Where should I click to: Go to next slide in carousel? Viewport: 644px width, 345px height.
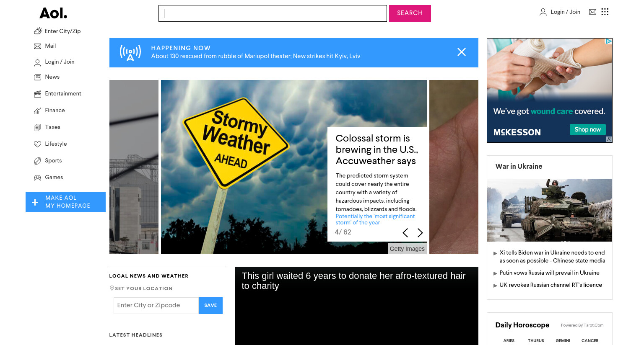tap(420, 233)
